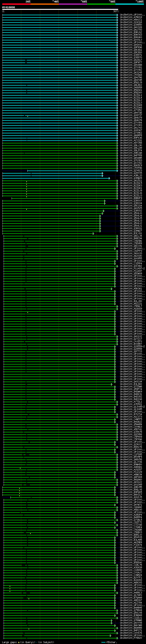Click hit label UniRef100_B9RJG2

131,32
